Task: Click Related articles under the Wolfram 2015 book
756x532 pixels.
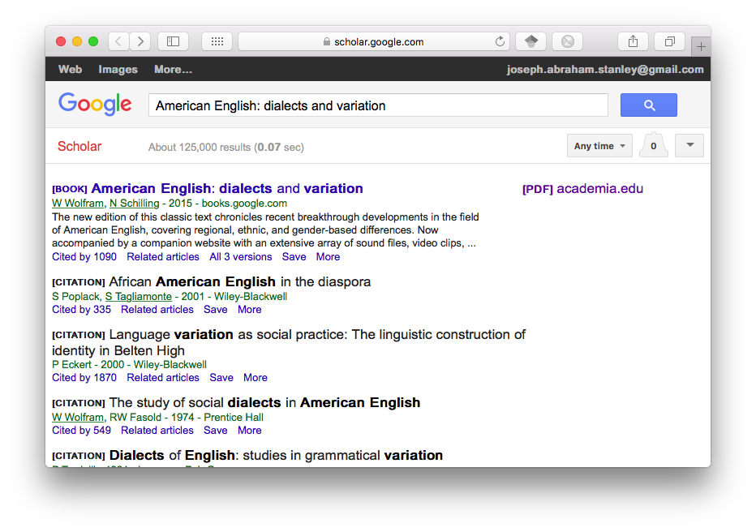Action: click(163, 257)
